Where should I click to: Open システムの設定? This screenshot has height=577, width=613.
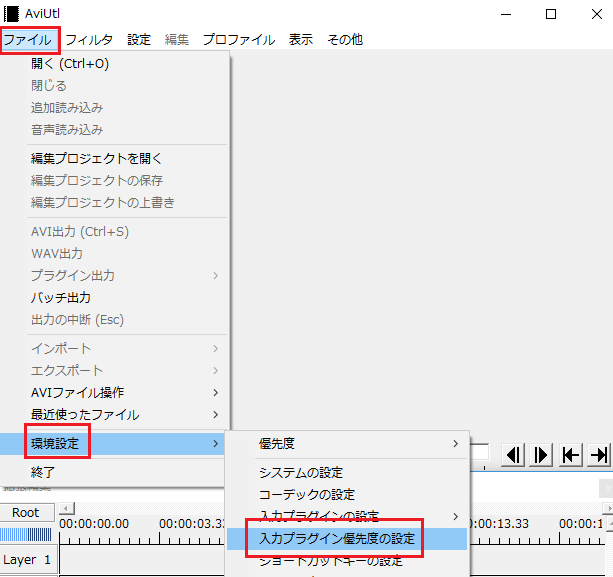click(x=347, y=473)
